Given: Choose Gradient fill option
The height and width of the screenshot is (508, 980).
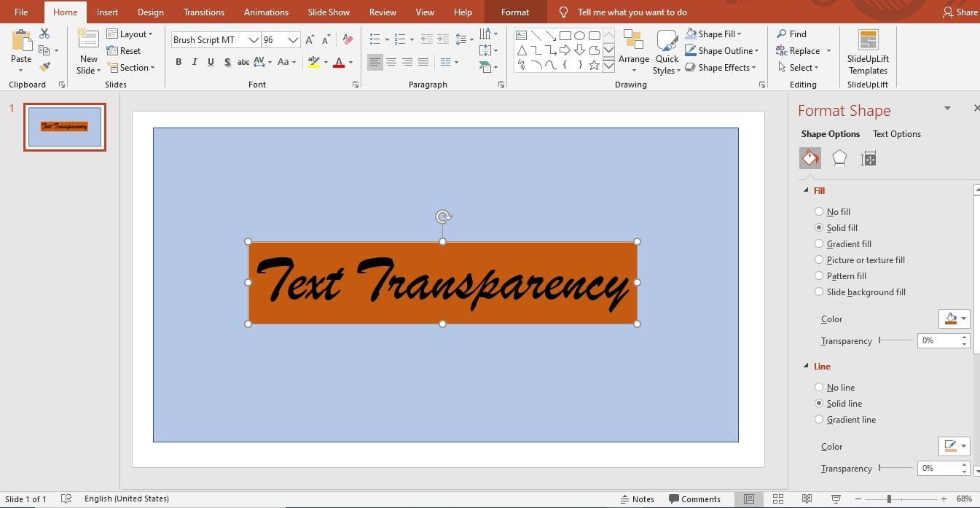Looking at the screenshot, I should coord(819,244).
